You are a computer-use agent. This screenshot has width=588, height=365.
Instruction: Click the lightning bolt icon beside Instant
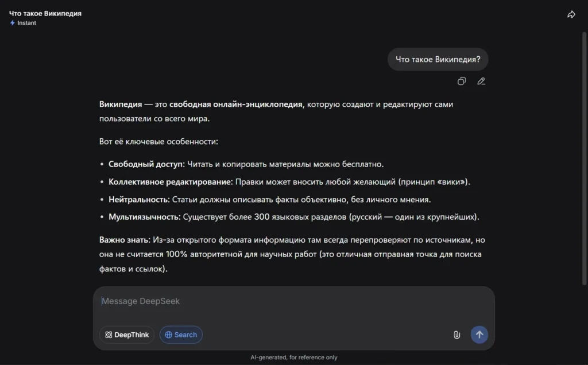click(x=13, y=23)
